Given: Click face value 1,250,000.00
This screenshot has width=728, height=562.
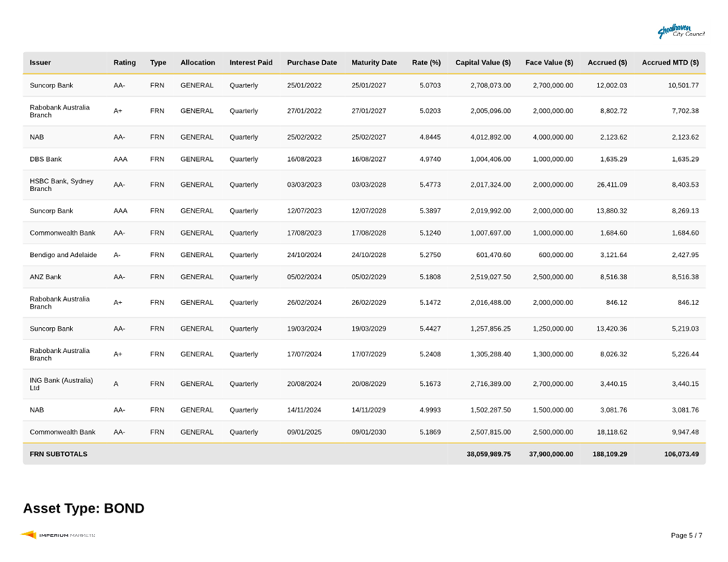Looking at the screenshot, I should tap(553, 329).
